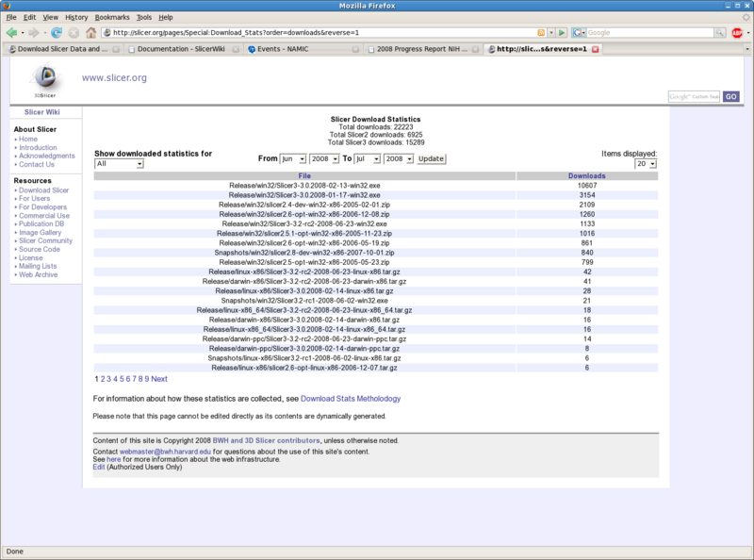The height and width of the screenshot is (560, 754).
Task: Expand the Items displayed dropdown
Action: 646,164
